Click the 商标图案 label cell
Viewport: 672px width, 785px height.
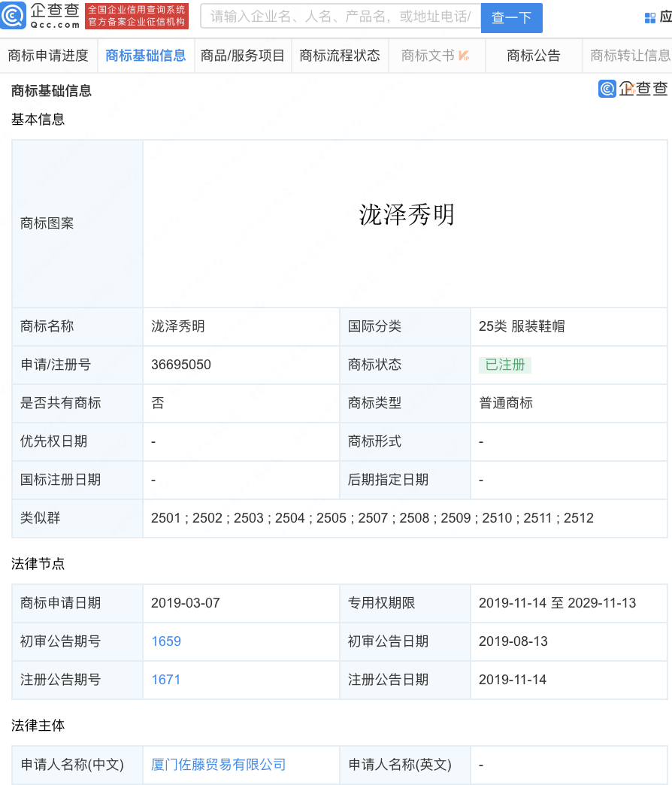coord(77,223)
